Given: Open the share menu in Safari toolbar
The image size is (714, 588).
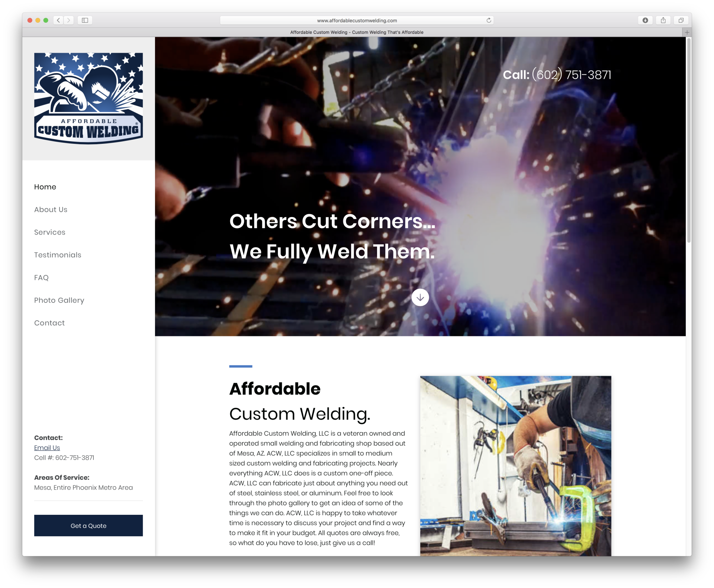Looking at the screenshot, I should pyautogui.click(x=663, y=20).
